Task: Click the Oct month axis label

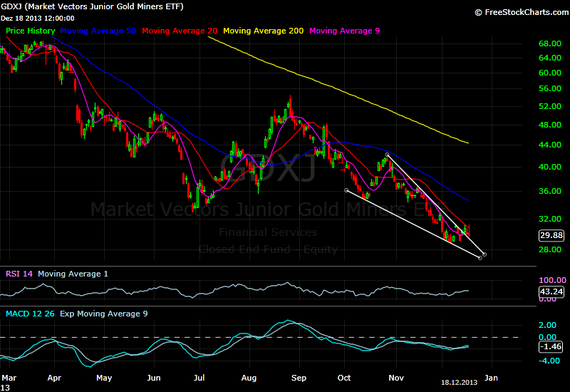Action: click(344, 378)
